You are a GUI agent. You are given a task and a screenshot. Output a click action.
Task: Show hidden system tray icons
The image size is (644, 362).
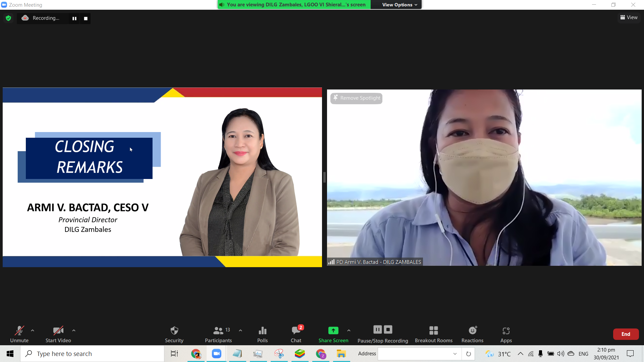point(521,354)
